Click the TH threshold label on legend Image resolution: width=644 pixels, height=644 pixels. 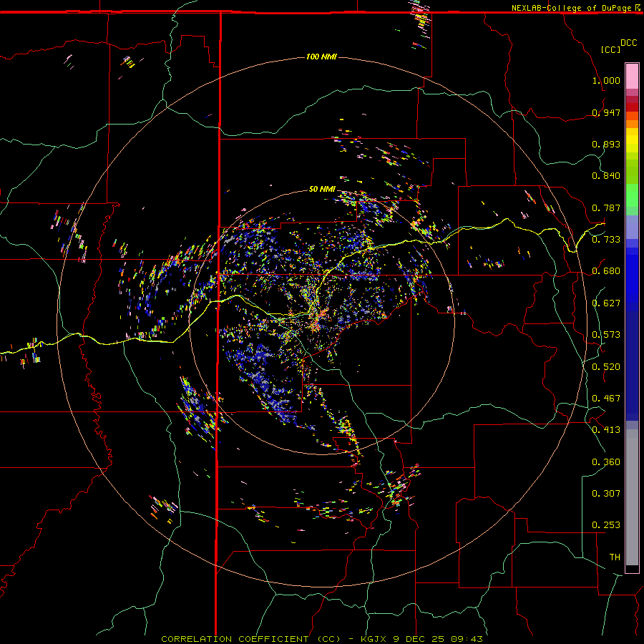(615, 557)
